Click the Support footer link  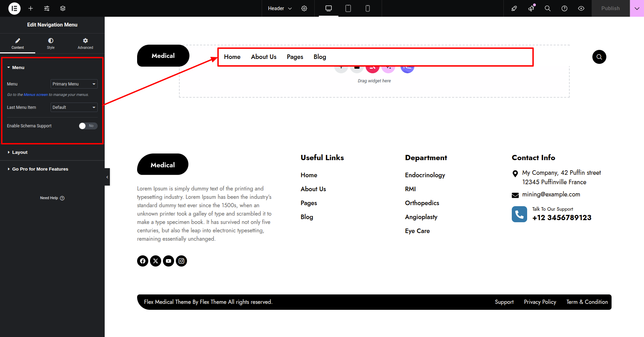pos(504,302)
